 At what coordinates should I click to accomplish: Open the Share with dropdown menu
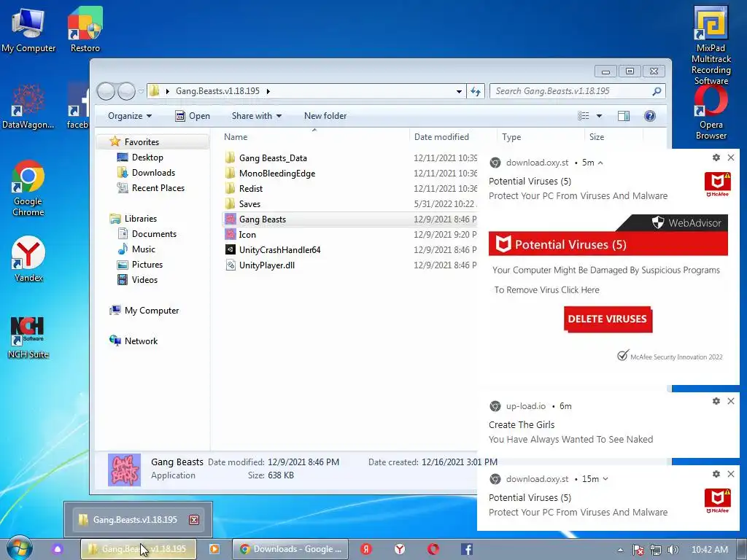point(256,116)
